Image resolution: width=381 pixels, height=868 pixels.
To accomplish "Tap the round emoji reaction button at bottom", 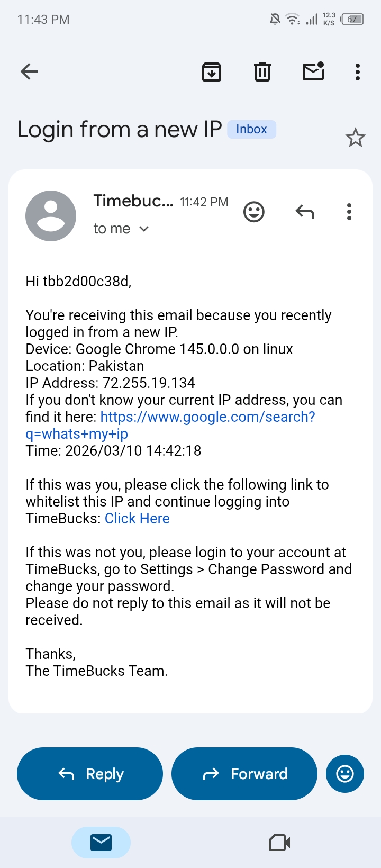I will (345, 774).
